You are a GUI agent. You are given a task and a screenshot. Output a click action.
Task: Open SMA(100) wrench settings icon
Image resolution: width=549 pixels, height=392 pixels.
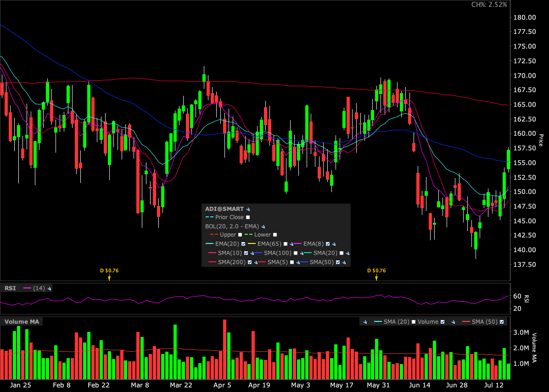[302, 253]
